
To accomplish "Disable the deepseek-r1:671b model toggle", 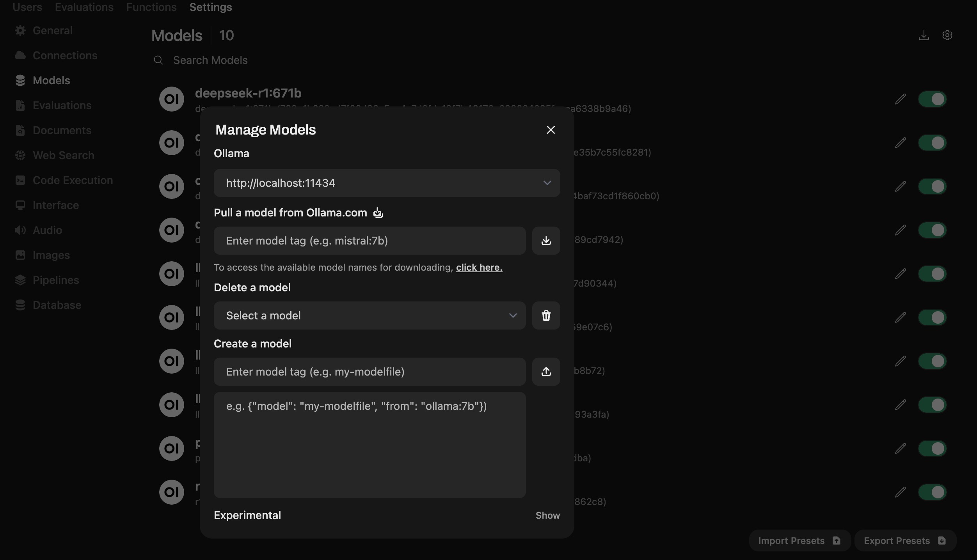I will click(x=932, y=99).
